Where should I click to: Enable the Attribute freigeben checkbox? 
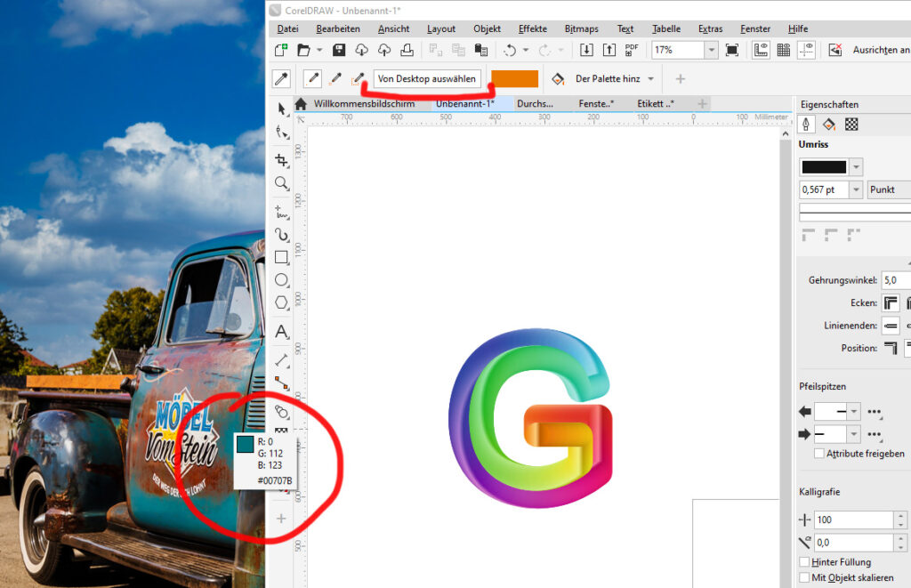(x=819, y=453)
